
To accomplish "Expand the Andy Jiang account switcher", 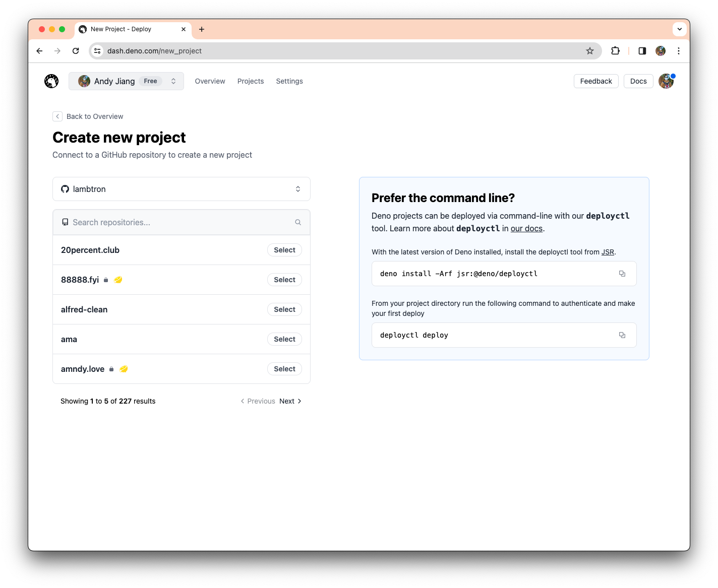I will [x=173, y=81].
